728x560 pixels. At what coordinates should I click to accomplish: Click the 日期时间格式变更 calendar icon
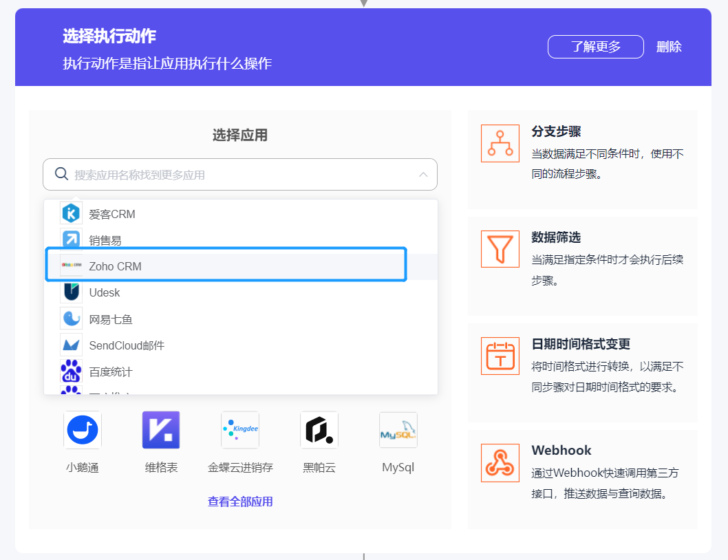[500, 356]
